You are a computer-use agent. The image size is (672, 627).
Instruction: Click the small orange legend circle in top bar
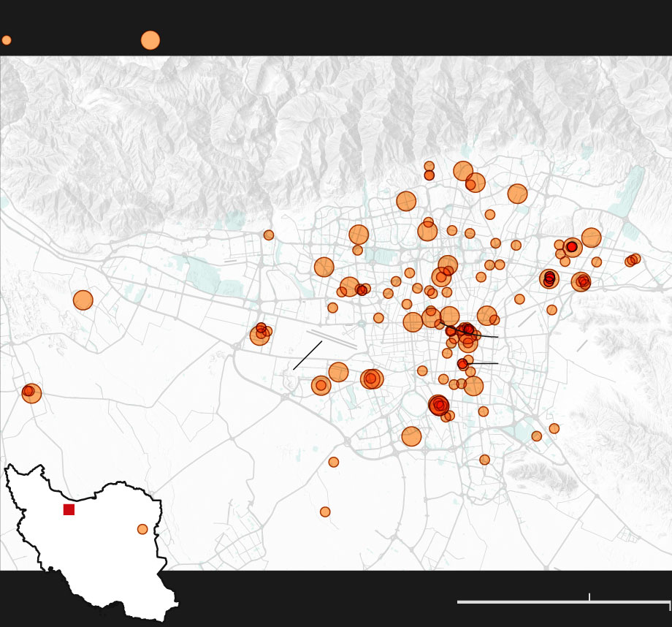(x=7, y=40)
